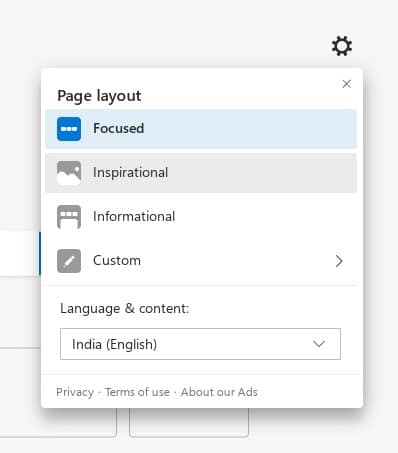Click the Custom pencil icon
This screenshot has width=398, height=453.
[x=69, y=261]
